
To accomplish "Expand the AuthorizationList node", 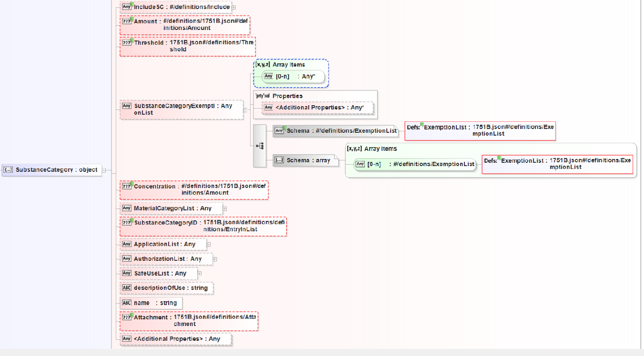I will click(215, 259).
